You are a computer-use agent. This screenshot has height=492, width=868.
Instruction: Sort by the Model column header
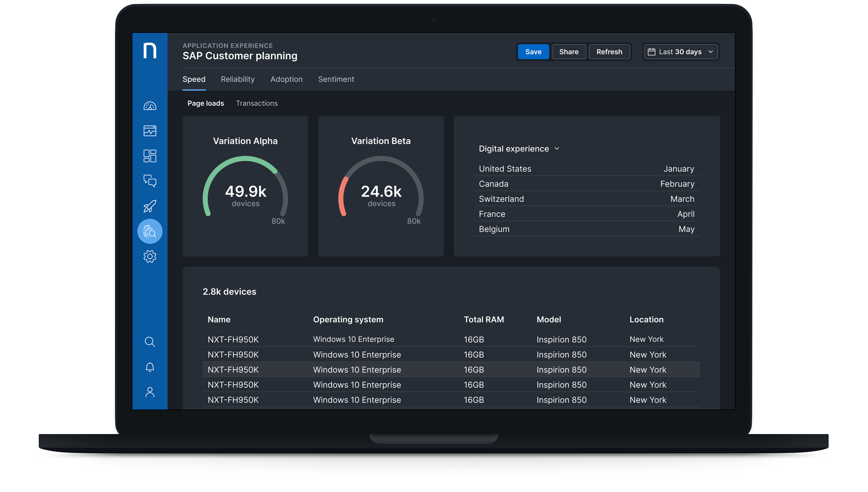coord(549,319)
